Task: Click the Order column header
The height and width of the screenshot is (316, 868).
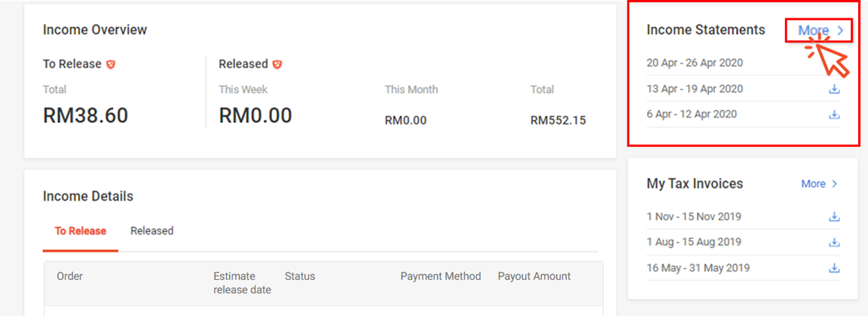Action: click(70, 276)
